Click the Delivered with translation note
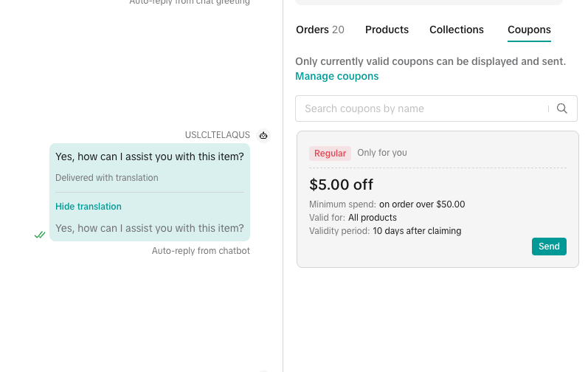The image size is (588, 372). point(106,178)
